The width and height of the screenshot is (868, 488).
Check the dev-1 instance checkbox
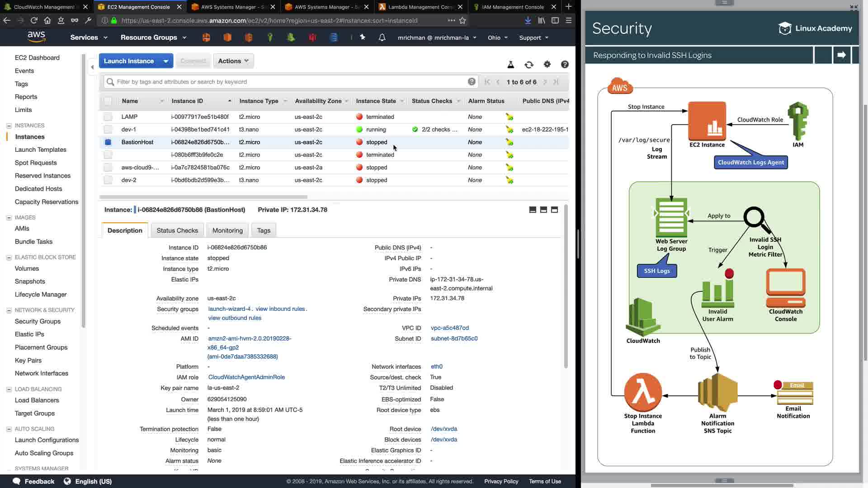point(108,130)
